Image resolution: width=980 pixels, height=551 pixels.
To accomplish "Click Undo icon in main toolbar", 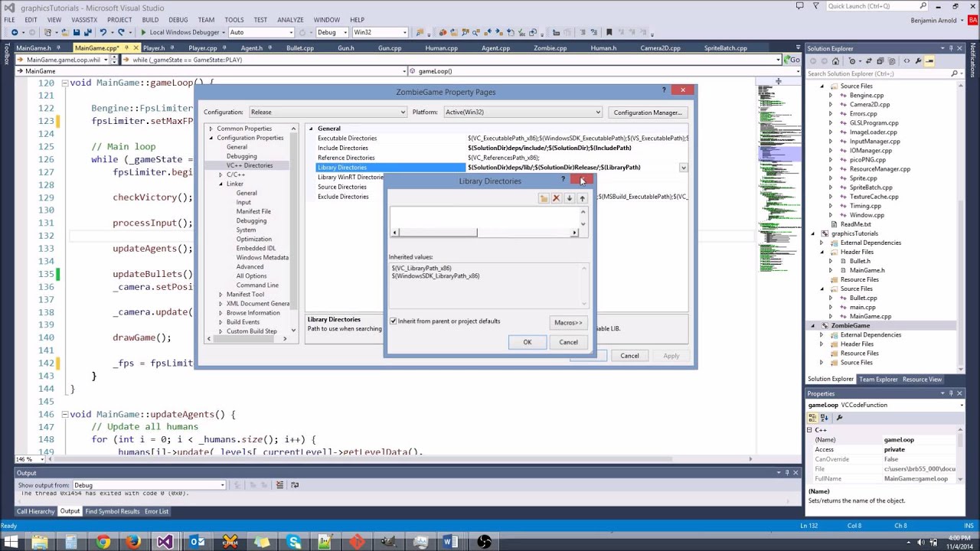I will (x=103, y=32).
